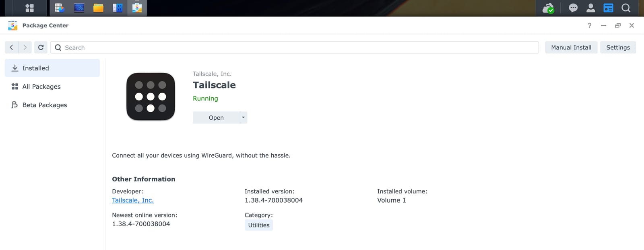Click the DSM global search magnifier

point(626,8)
